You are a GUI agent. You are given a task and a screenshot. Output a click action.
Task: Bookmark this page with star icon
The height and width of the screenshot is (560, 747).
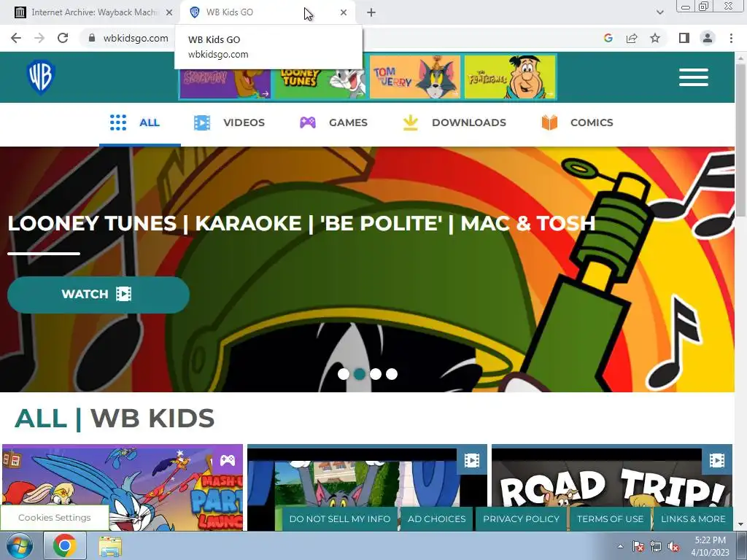[655, 38]
